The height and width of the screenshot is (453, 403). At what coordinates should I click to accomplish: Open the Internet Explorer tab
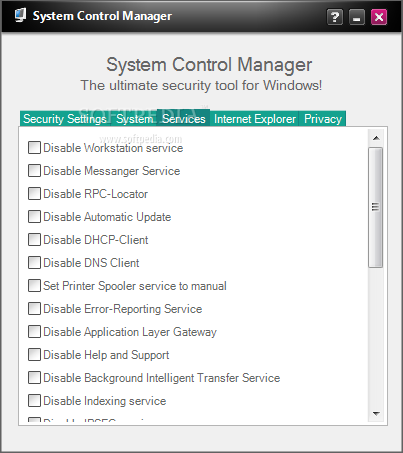(x=255, y=119)
